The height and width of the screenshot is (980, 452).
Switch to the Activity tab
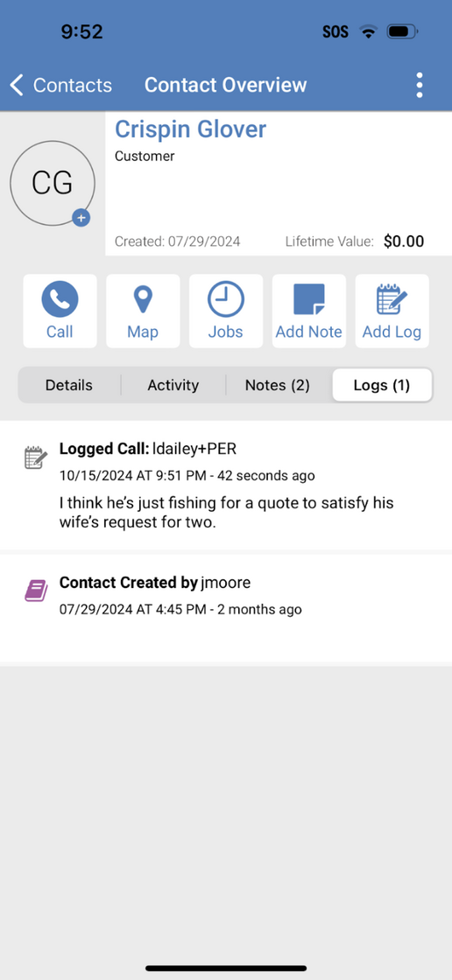click(173, 385)
